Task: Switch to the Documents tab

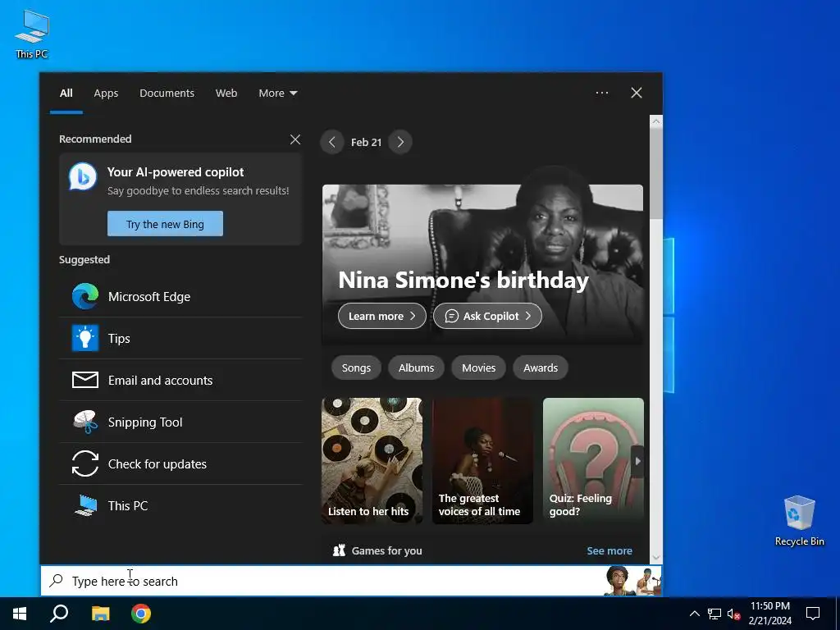Action: pyautogui.click(x=167, y=93)
